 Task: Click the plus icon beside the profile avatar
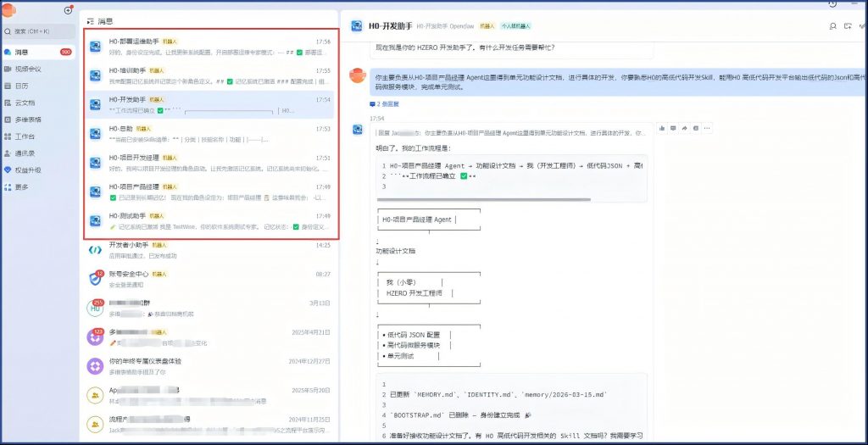69,10
